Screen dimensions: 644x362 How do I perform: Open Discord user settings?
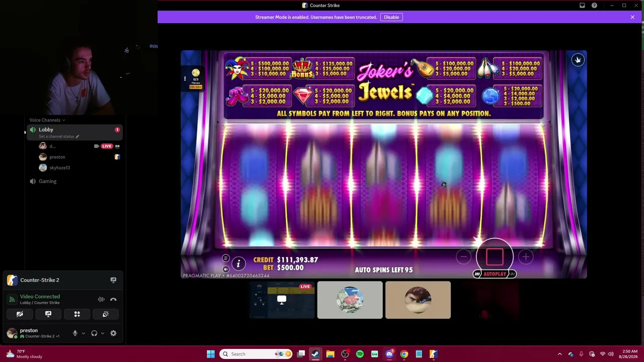coord(113,333)
